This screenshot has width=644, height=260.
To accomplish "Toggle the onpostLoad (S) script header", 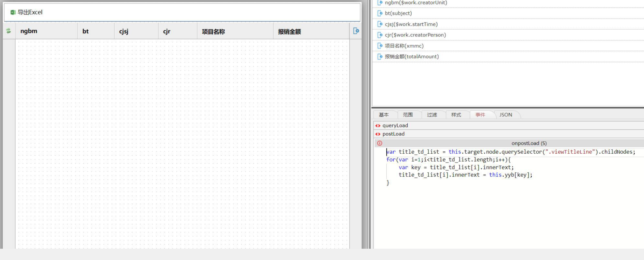I will [x=529, y=143].
